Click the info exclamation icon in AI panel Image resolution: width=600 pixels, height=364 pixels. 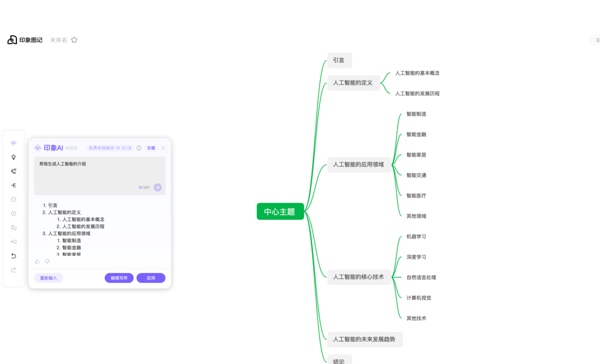tap(139, 148)
